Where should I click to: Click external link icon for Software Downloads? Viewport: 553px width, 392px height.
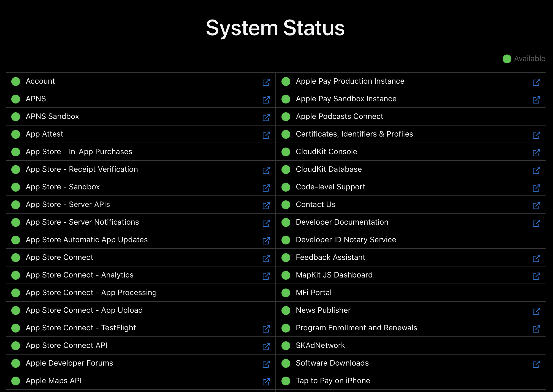click(x=536, y=364)
